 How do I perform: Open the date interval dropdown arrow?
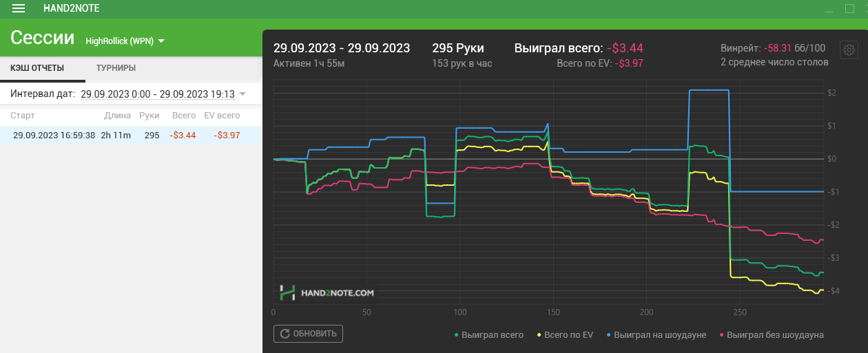click(x=242, y=94)
